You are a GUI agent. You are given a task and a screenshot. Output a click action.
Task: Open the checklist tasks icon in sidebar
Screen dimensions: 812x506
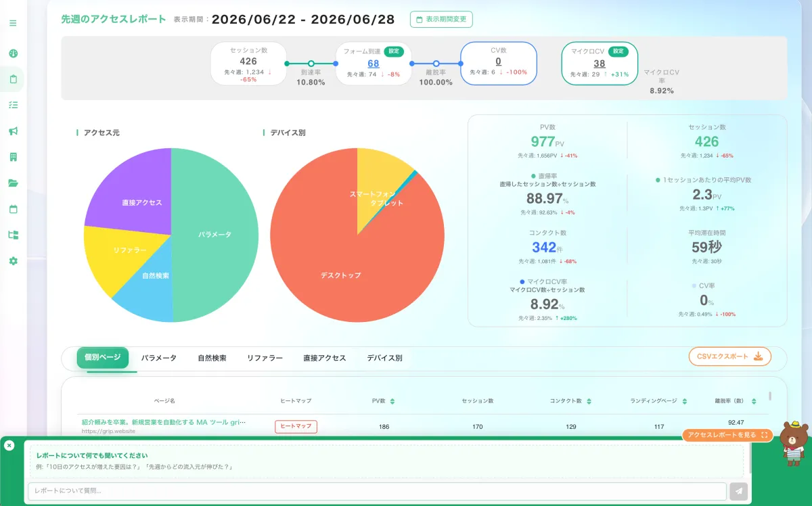(x=13, y=105)
